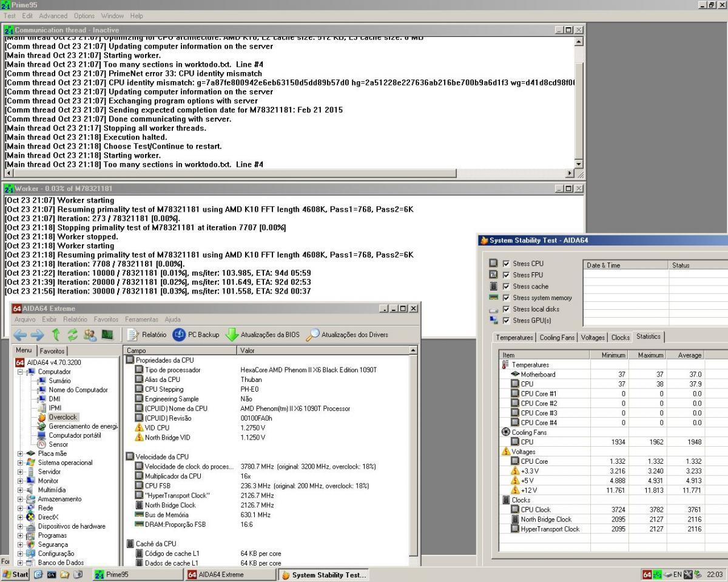This screenshot has height=582, width=728.
Task: Toggle Stress FPU checkbox
Action: point(506,275)
